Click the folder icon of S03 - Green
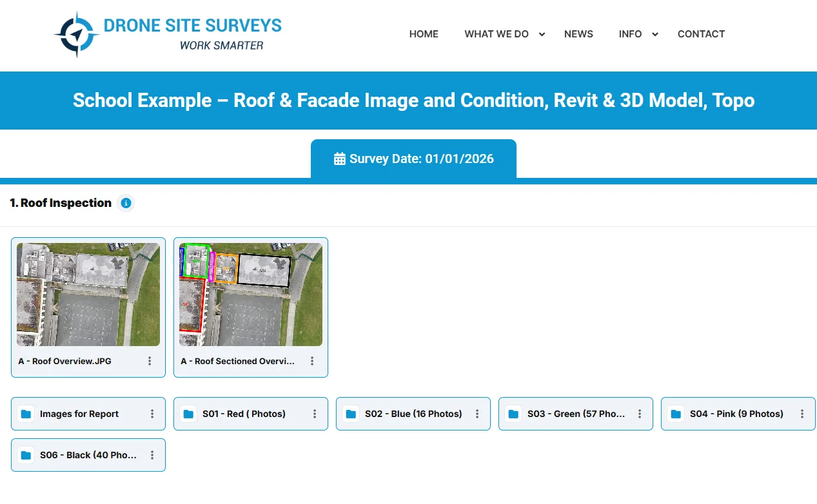Image resolution: width=817 pixels, height=504 pixels. point(513,414)
